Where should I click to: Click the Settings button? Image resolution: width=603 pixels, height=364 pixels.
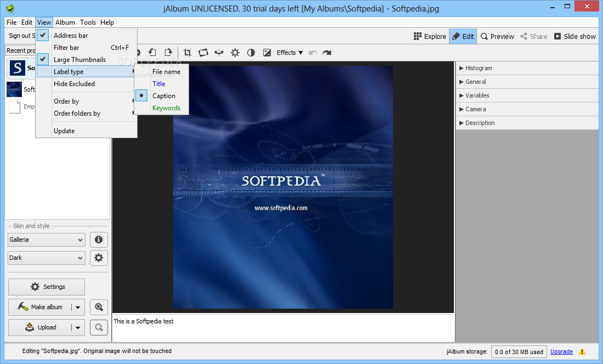pyautogui.click(x=47, y=287)
